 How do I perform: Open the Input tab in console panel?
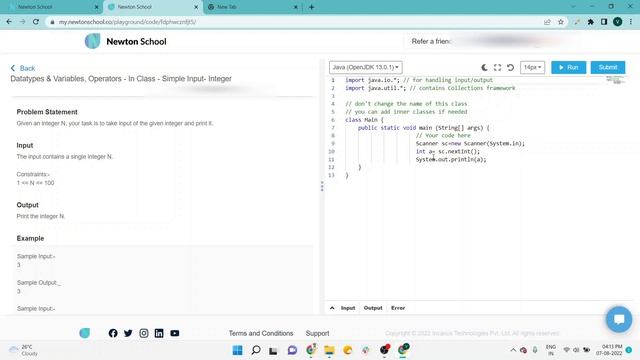tap(348, 308)
